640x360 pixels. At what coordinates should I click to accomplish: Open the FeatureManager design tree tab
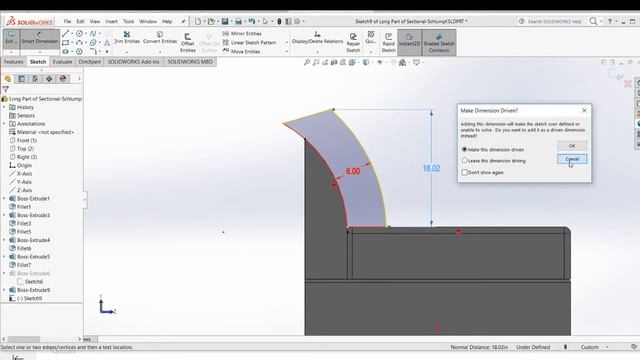tap(8, 79)
